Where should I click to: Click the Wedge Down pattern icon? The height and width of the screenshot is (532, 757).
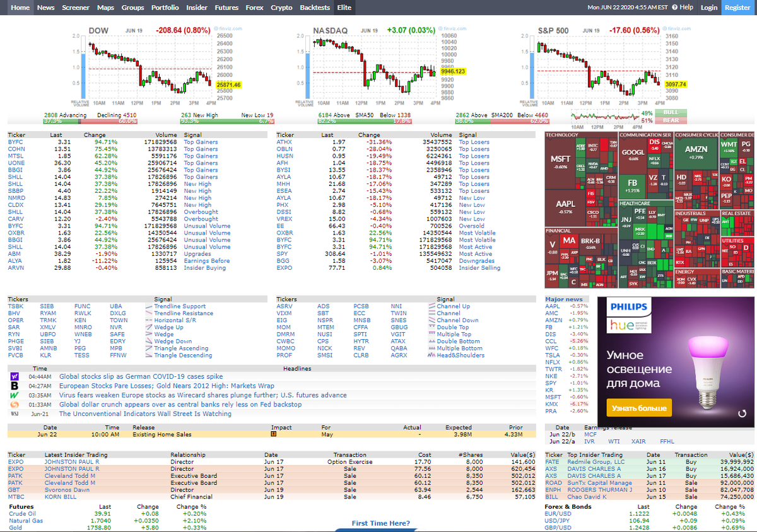click(x=149, y=341)
